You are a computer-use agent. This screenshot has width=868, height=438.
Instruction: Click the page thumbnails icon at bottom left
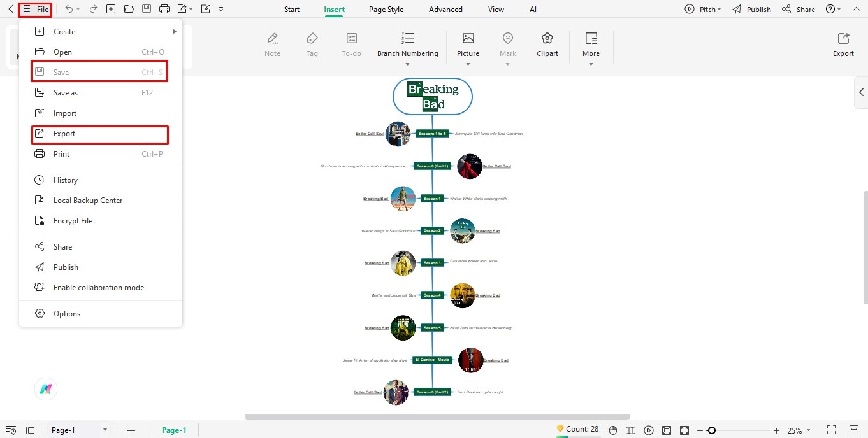[x=31, y=430]
